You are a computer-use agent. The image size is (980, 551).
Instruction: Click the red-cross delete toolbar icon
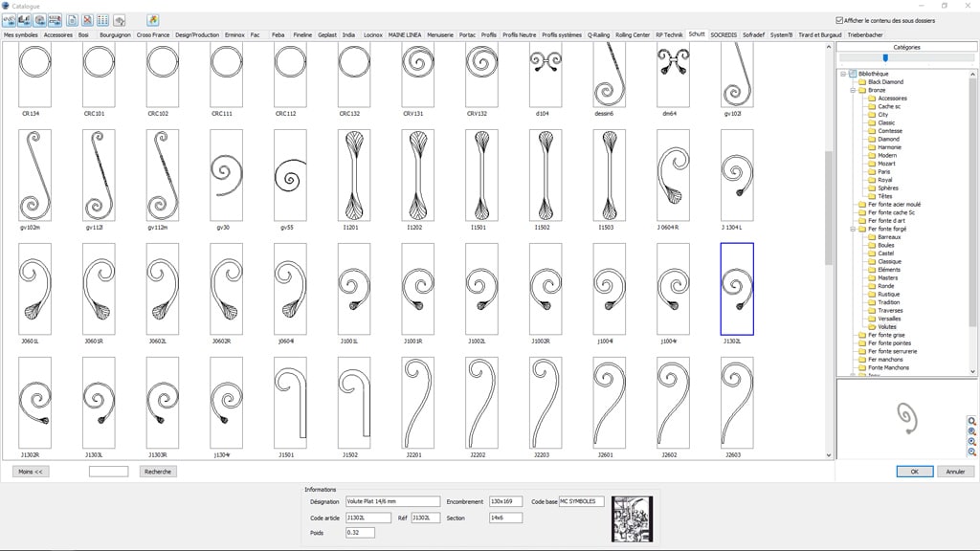pyautogui.click(x=87, y=20)
